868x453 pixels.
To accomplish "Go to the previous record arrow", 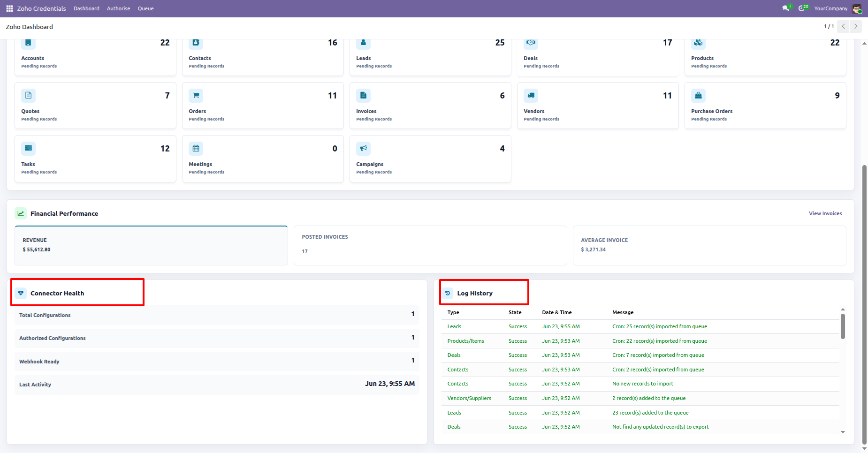I will coord(844,26).
